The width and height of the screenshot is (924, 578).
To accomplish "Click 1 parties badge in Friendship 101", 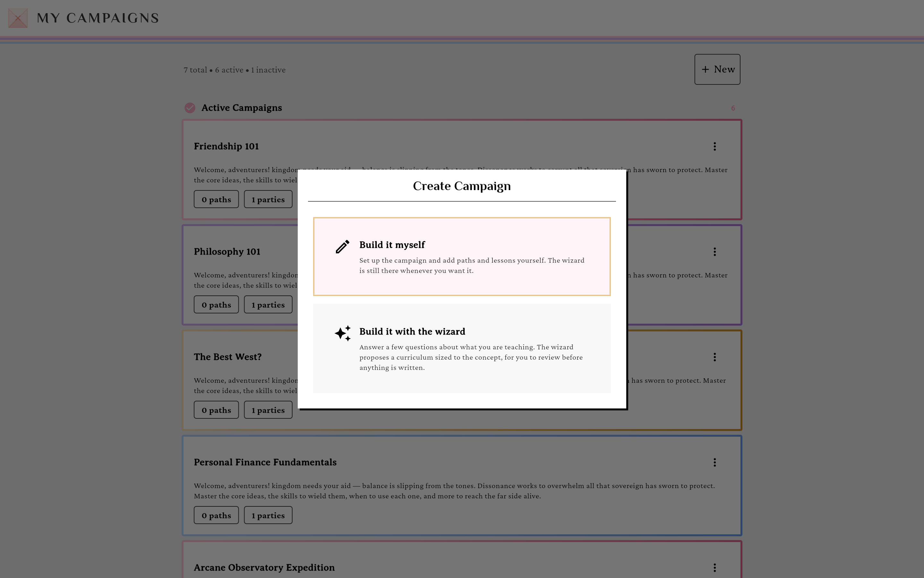I will pyautogui.click(x=268, y=199).
